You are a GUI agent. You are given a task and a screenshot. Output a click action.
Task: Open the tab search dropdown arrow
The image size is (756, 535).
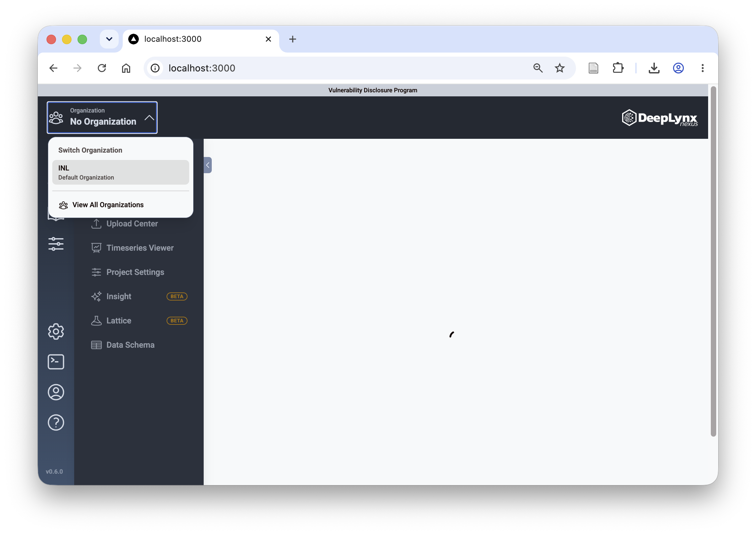click(x=109, y=39)
